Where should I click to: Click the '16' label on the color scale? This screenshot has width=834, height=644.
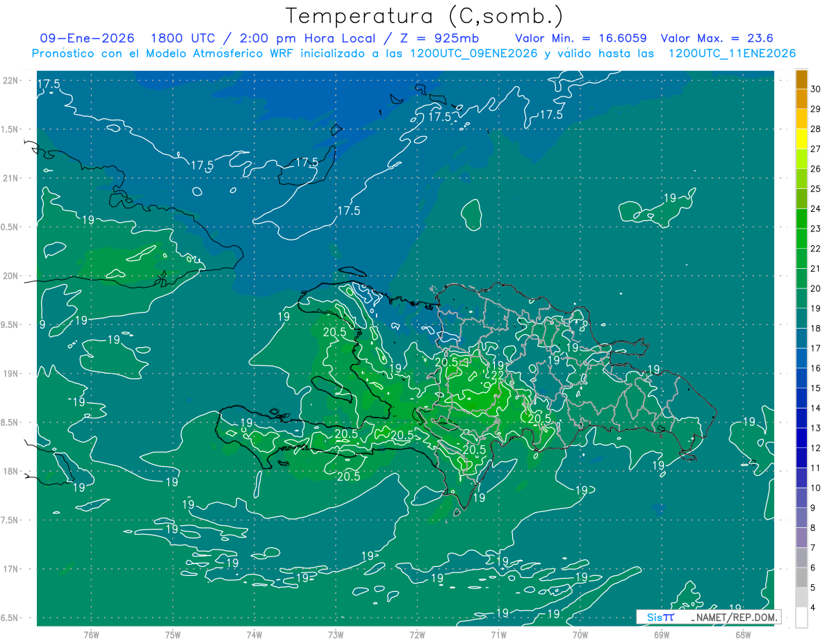tap(816, 368)
